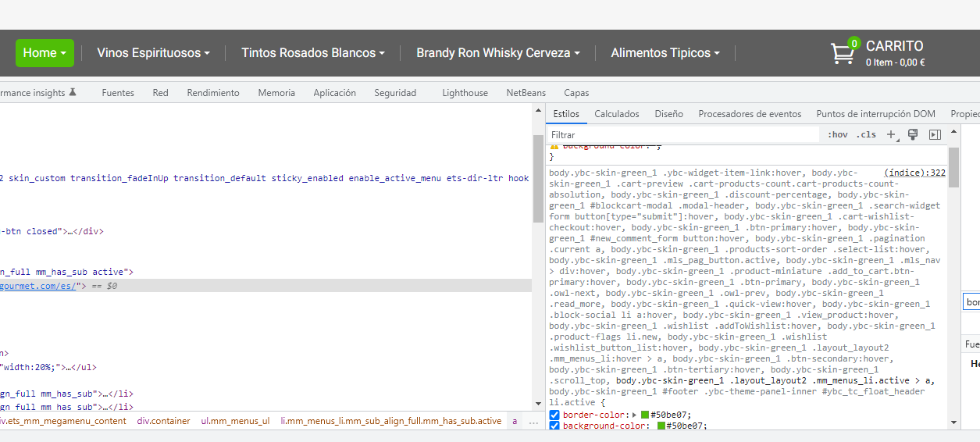Toggle the :hov element state button
The width and height of the screenshot is (980, 442).
click(x=837, y=135)
